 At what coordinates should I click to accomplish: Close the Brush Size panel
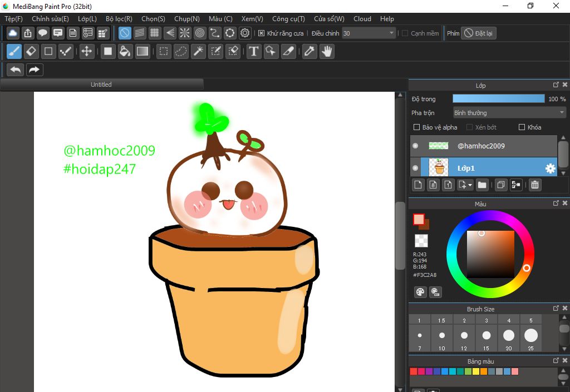pos(565,308)
